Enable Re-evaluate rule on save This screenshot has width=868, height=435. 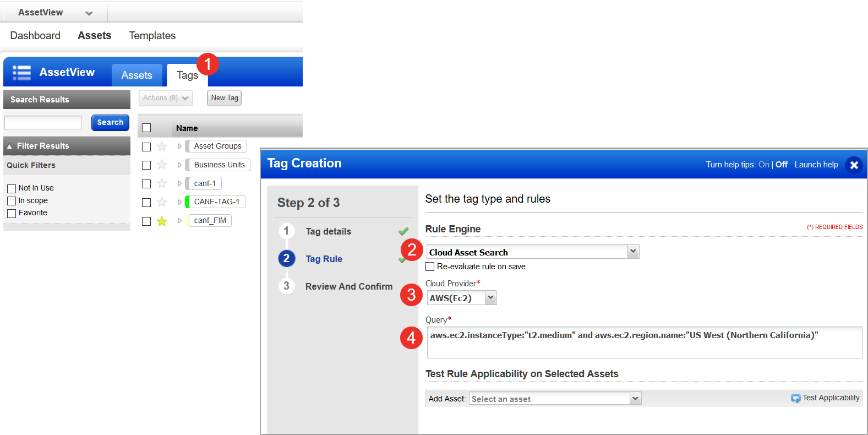coord(430,267)
